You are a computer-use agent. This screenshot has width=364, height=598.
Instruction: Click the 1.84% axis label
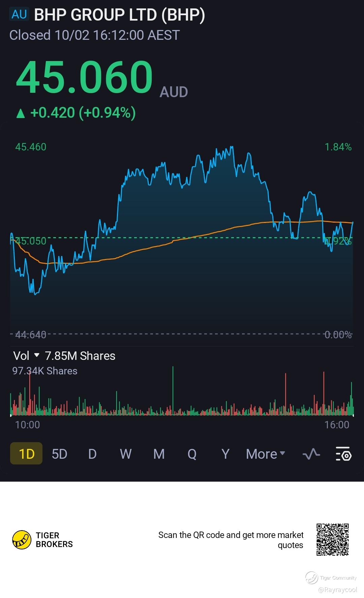click(x=338, y=147)
